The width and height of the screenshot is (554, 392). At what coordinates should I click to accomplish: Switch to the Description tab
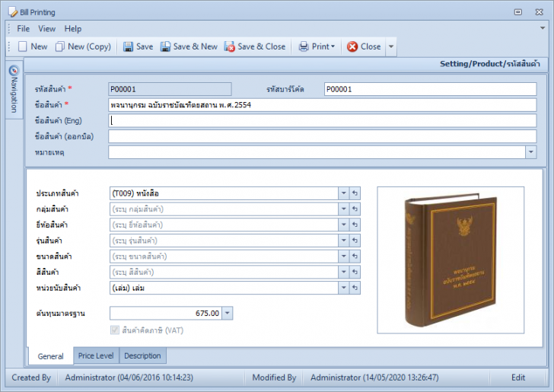click(142, 355)
